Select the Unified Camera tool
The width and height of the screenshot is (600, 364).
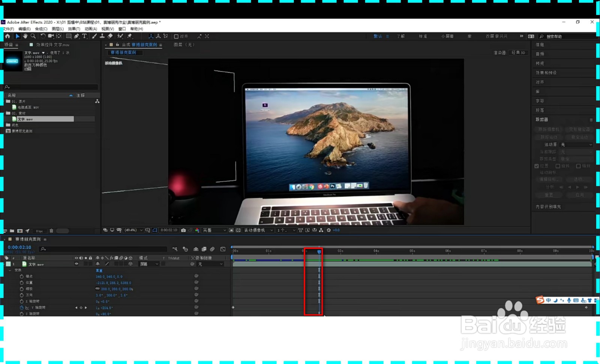point(51,36)
